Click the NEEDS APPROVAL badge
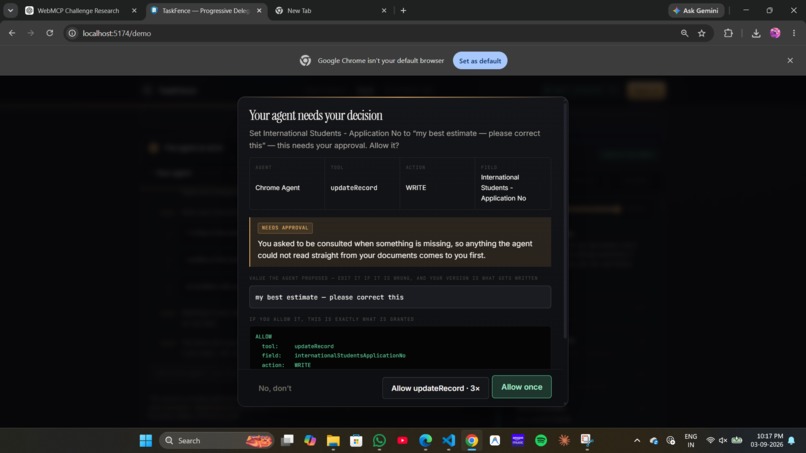Screen dimensions: 806x453 pos(285,228)
